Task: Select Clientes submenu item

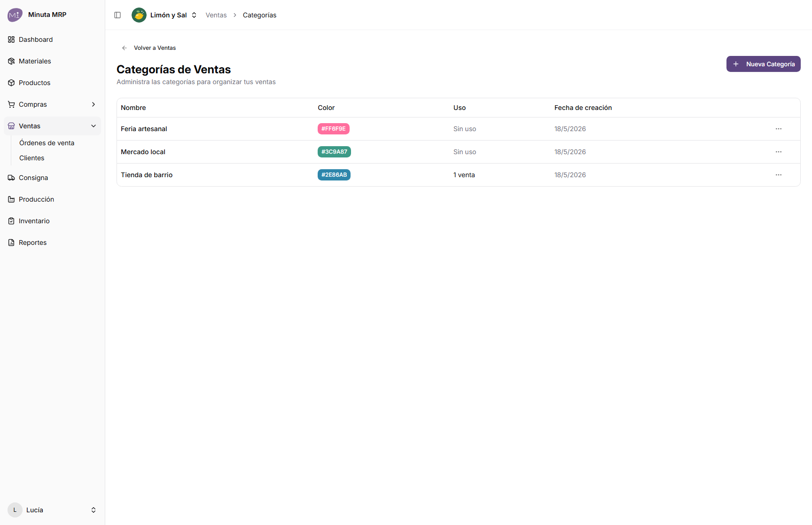Action: click(x=31, y=158)
